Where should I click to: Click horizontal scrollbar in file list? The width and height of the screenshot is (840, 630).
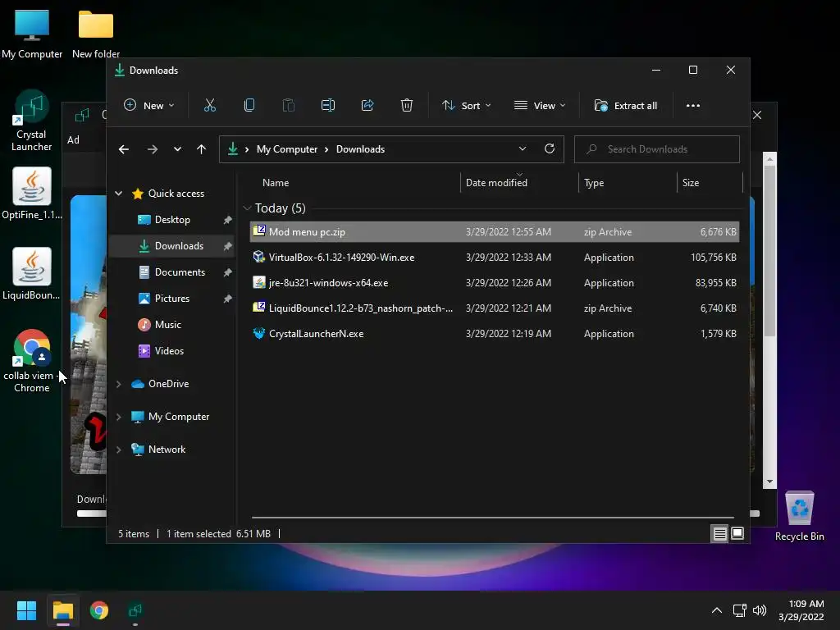pos(493,518)
